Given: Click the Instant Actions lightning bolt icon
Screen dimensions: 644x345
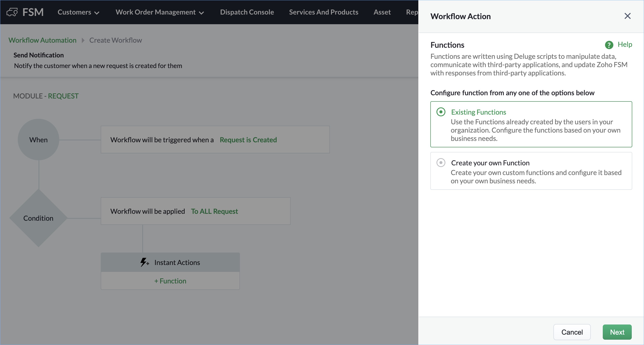Looking at the screenshot, I should click(144, 262).
